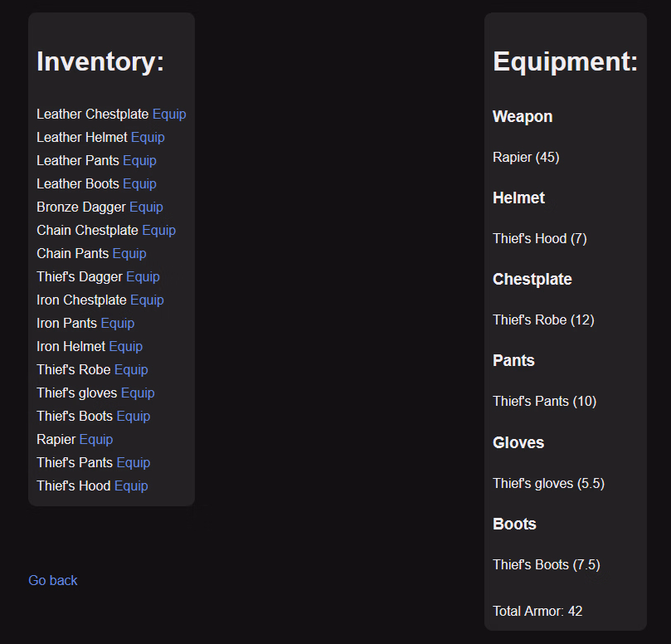Equip the Thief's gloves from inventory
Viewport: 671px width, 644px height.
[x=138, y=393]
